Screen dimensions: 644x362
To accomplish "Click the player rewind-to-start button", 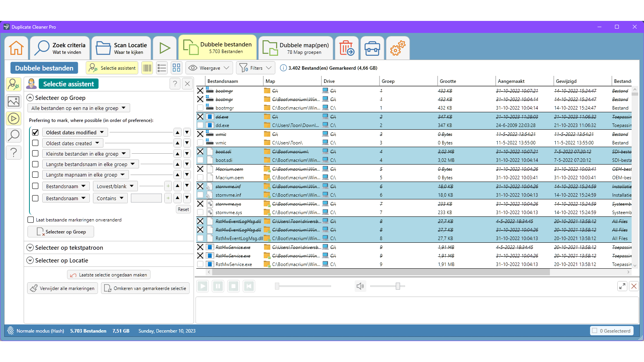I will pos(249,286).
